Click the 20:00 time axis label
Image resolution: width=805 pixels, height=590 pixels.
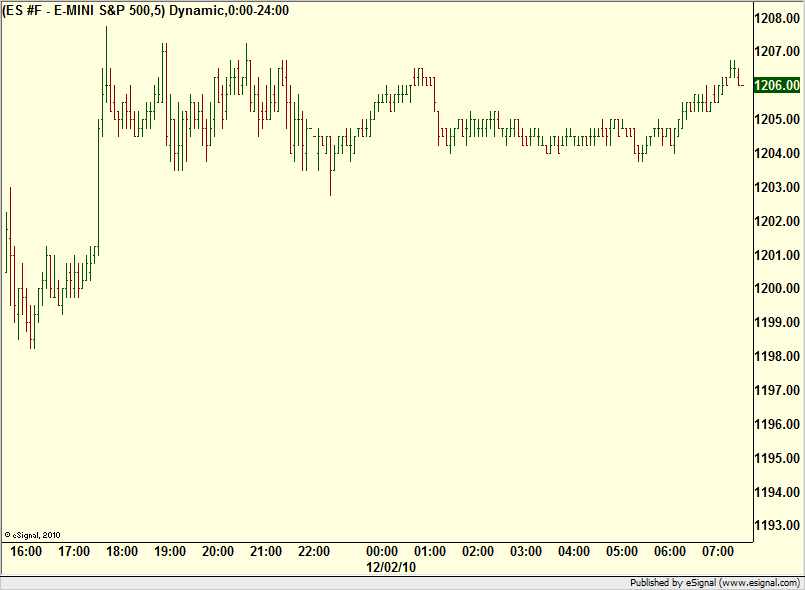point(218,551)
